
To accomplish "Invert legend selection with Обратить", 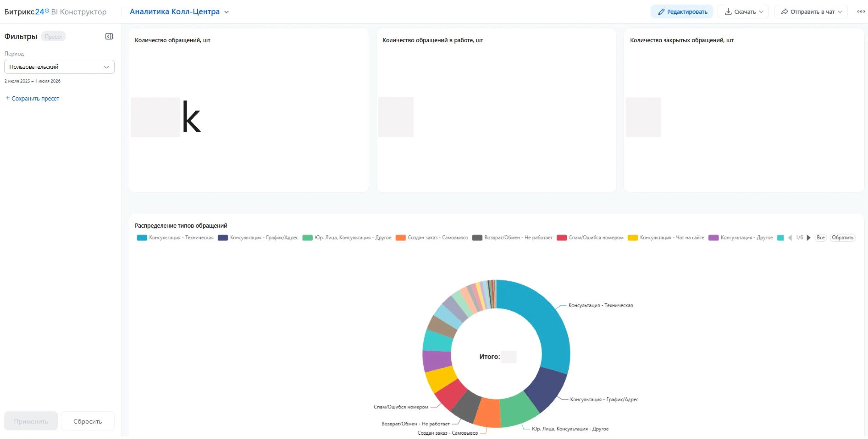I will tap(842, 238).
